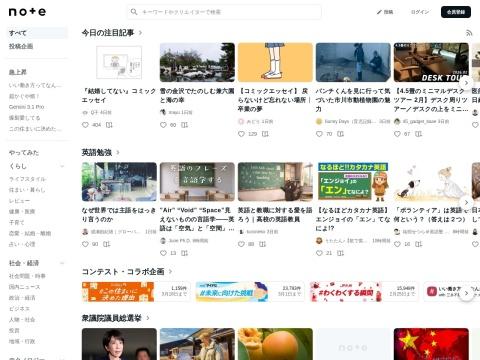Image resolution: width=480 pixels, height=360 pixels.
Task: Open the 英語のフレーズ classroom thumbnail
Action: 197,182
